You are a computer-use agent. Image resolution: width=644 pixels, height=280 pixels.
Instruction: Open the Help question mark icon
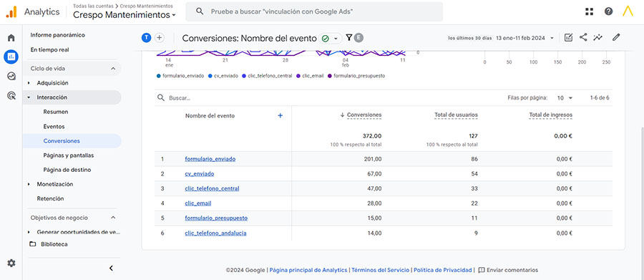(x=609, y=11)
